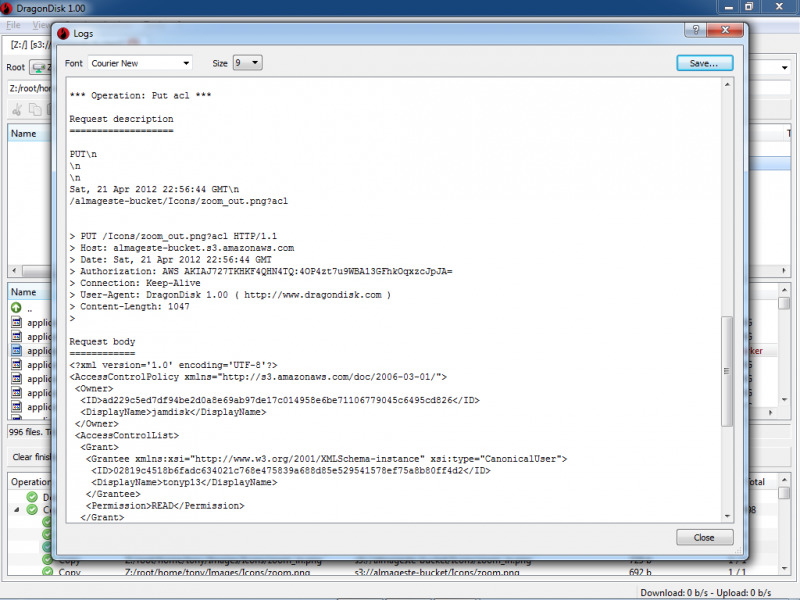The image size is (800, 600).
Task: Select the highlighted applic file icon
Action: (17, 351)
